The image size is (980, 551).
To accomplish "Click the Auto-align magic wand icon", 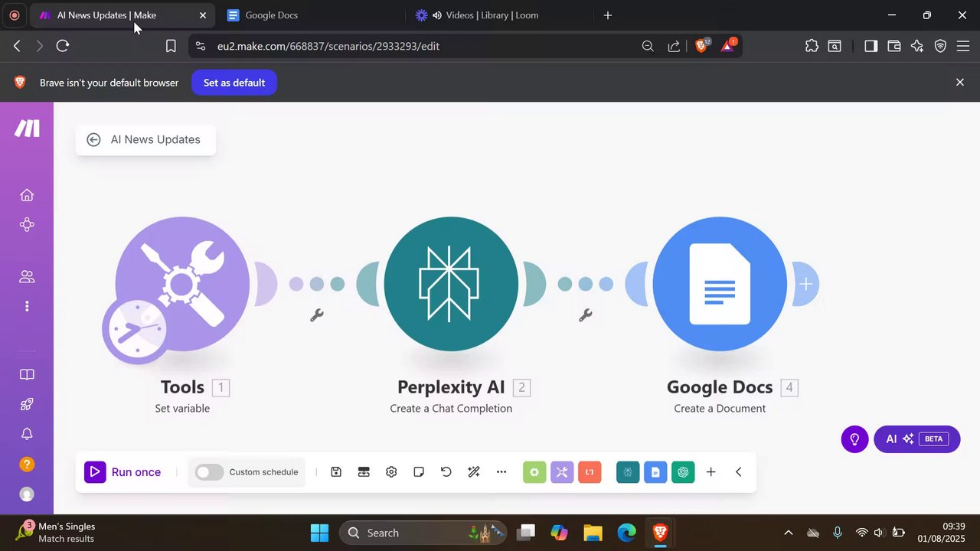I will 474,472.
